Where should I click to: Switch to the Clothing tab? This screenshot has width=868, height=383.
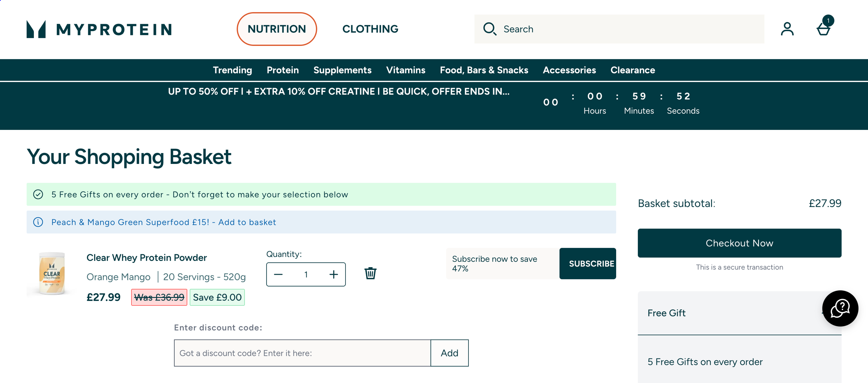tap(370, 29)
